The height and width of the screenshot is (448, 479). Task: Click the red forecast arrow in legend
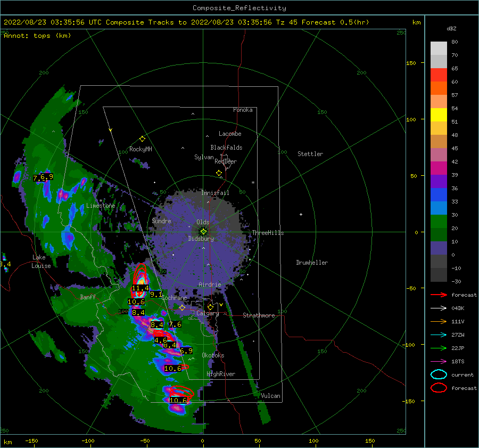point(439,295)
